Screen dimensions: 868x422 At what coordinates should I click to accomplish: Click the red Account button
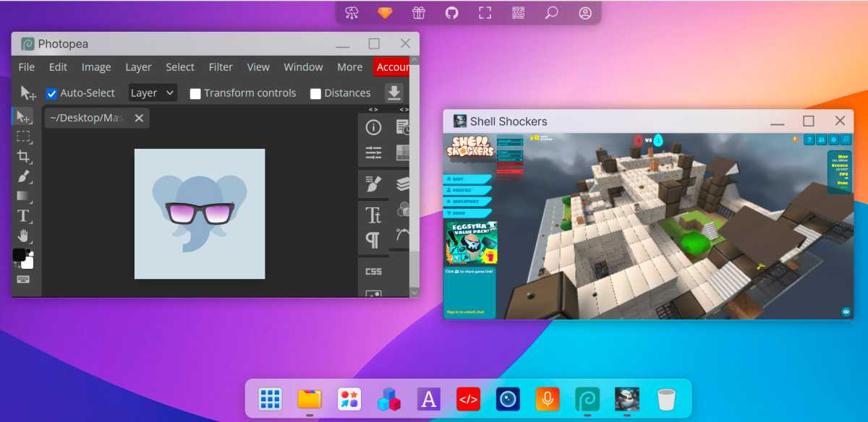392,67
